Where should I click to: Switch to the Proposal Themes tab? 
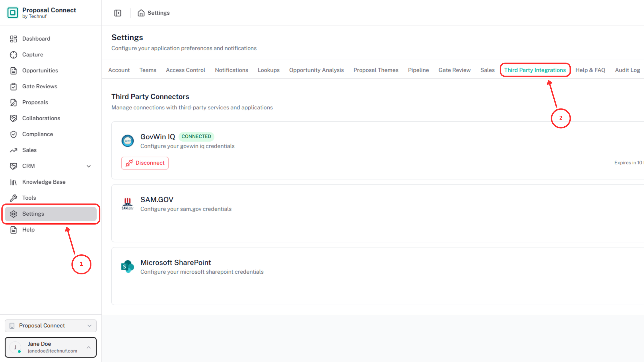coord(376,70)
